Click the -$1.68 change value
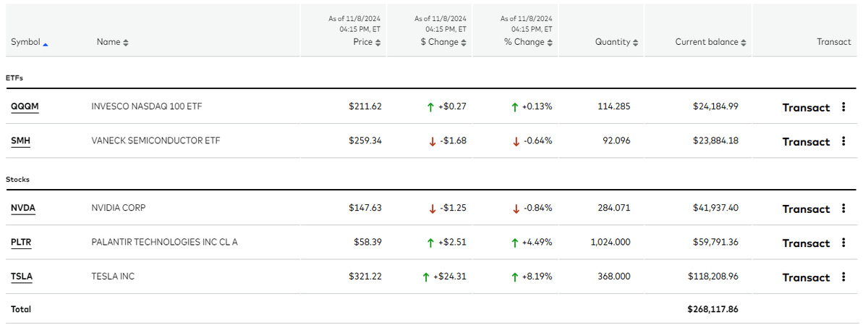The width and height of the screenshot is (868, 336). click(x=454, y=140)
